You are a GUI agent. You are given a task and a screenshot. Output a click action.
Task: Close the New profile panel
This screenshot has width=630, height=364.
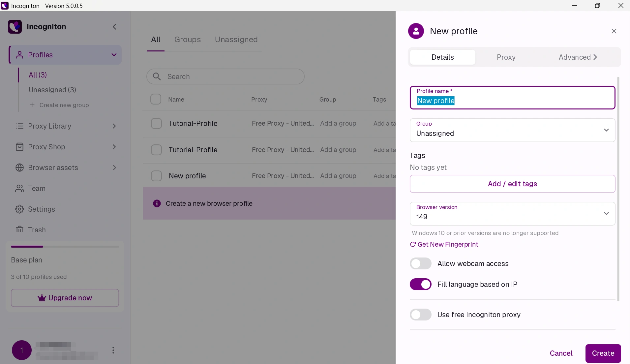click(x=614, y=31)
